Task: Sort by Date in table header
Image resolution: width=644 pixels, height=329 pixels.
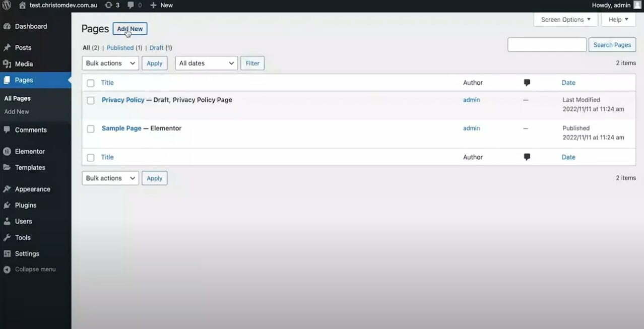Action: click(x=568, y=83)
